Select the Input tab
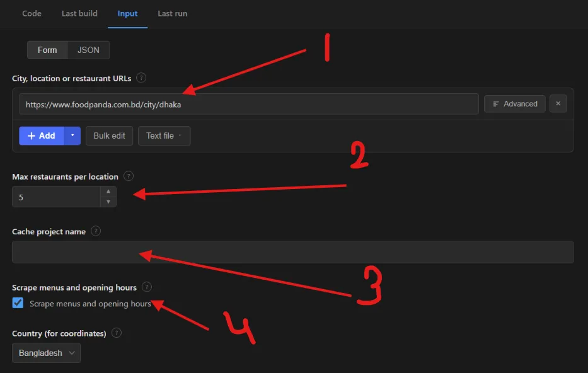 tap(127, 13)
